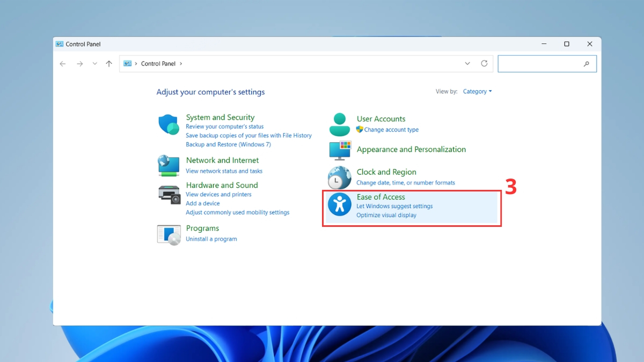
Task: Select the Programs category icon
Action: pos(169,234)
